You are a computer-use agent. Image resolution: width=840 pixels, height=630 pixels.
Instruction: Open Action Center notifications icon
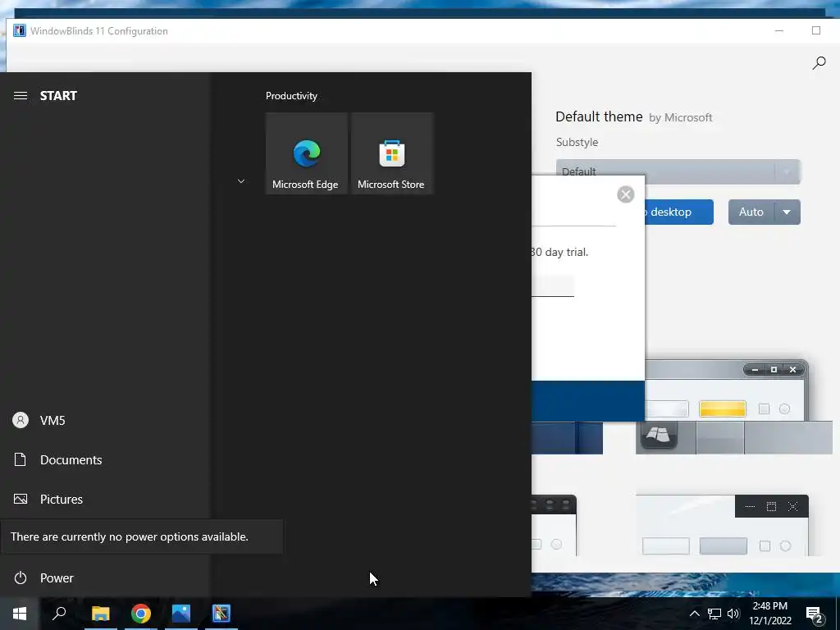pos(815,614)
